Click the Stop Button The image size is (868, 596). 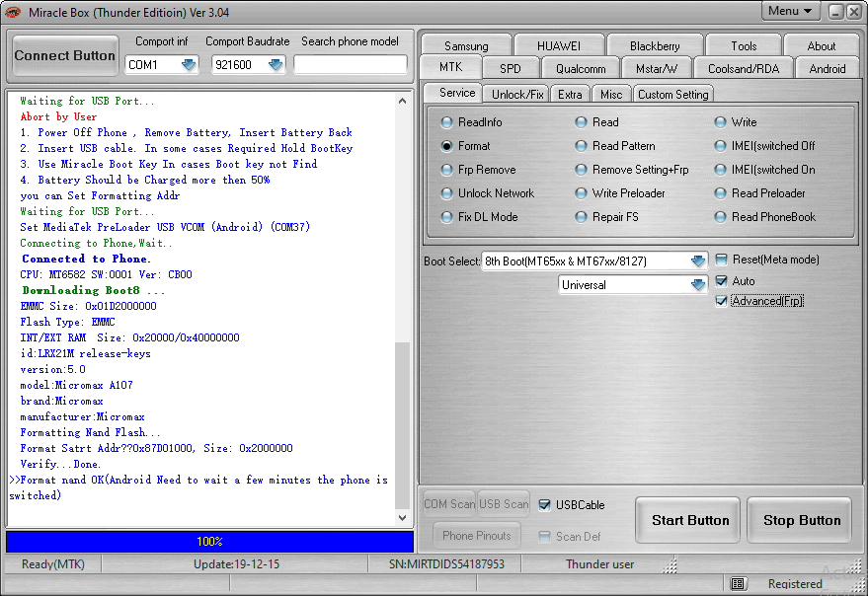[x=801, y=520]
